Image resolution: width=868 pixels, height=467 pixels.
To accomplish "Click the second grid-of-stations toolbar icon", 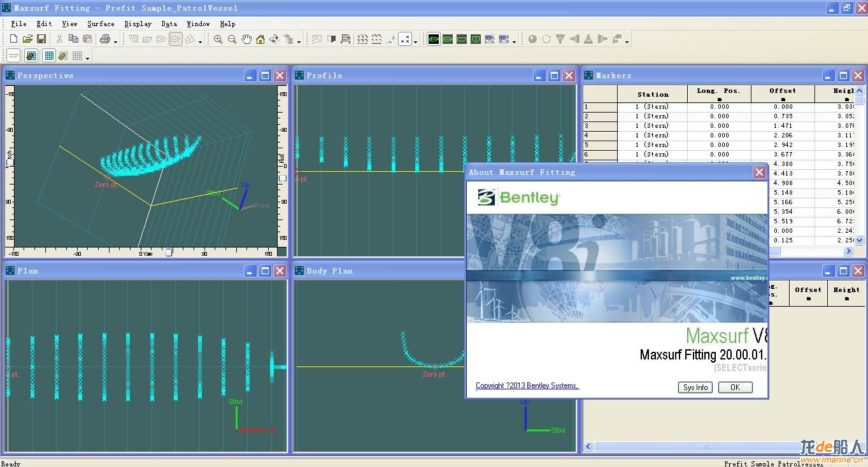I will [x=376, y=39].
